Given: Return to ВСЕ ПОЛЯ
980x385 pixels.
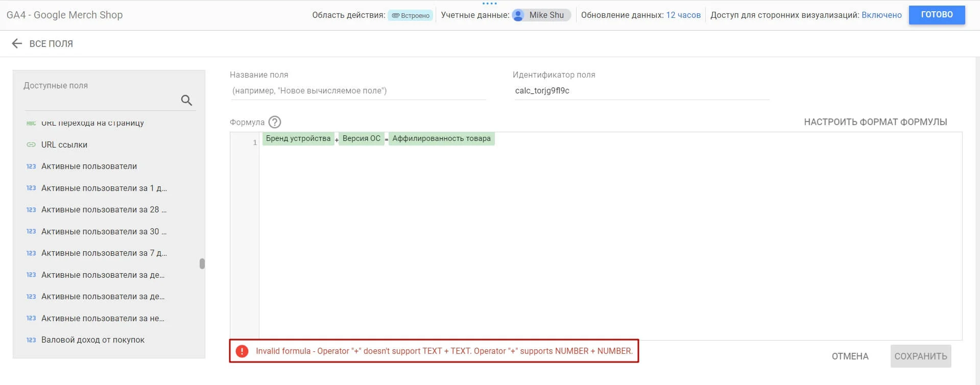Looking at the screenshot, I should 51,44.
